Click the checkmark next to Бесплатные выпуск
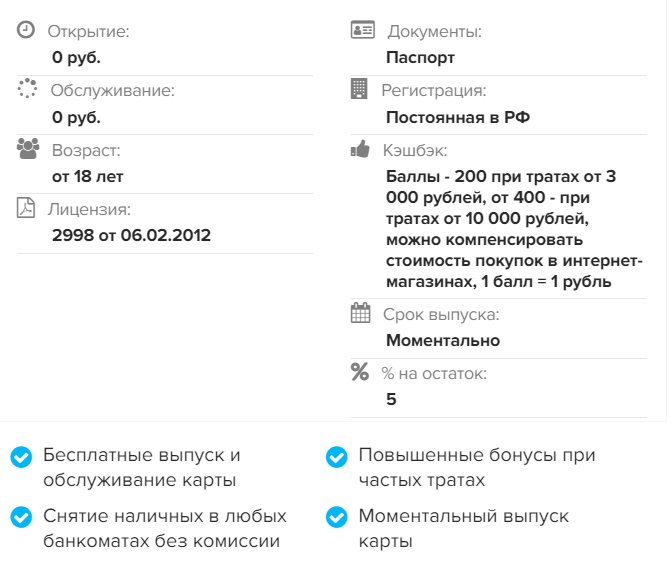Image resolution: width=671 pixels, height=575 pixels. coord(21,457)
